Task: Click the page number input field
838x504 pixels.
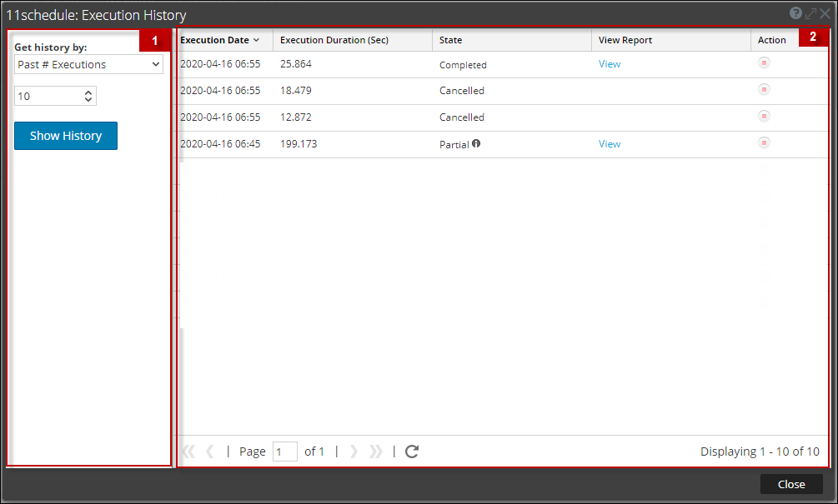Action: [285, 452]
